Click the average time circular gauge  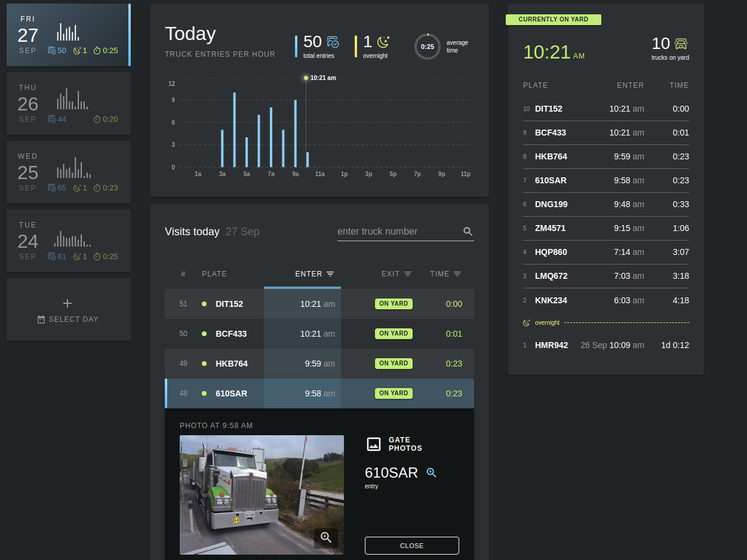[x=428, y=47]
